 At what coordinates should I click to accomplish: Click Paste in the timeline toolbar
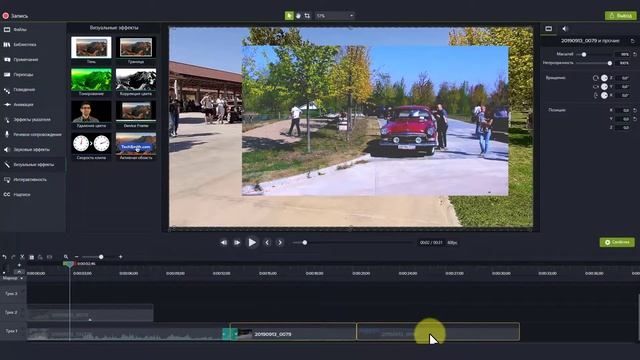pyautogui.click(x=40, y=257)
